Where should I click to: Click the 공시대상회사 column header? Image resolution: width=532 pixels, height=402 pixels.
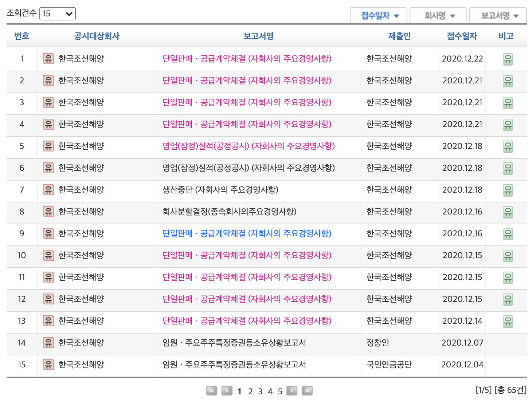pos(97,36)
